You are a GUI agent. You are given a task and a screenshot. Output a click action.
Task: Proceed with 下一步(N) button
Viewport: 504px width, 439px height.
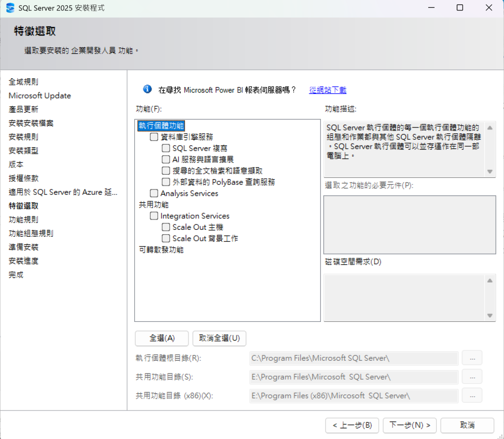click(409, 426)
